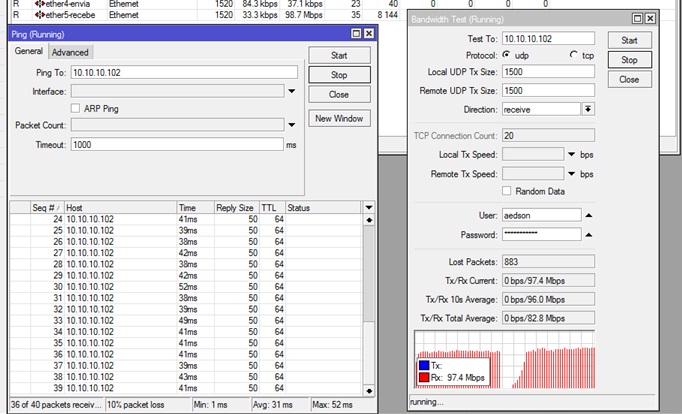Maximize the Ping window
The image size is (682, 414).
click(x=356, y=33)
